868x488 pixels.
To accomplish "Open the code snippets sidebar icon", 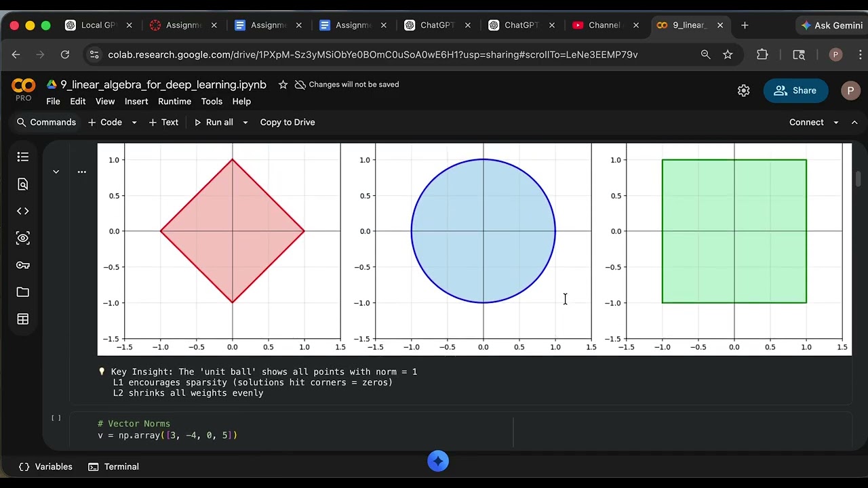I will [x=23, y=211].
